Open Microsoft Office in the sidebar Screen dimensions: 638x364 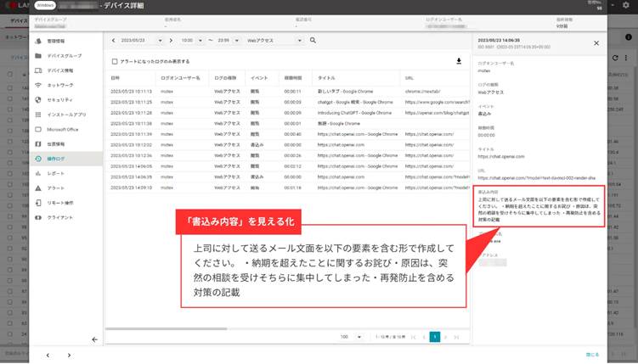coord(62,129)
